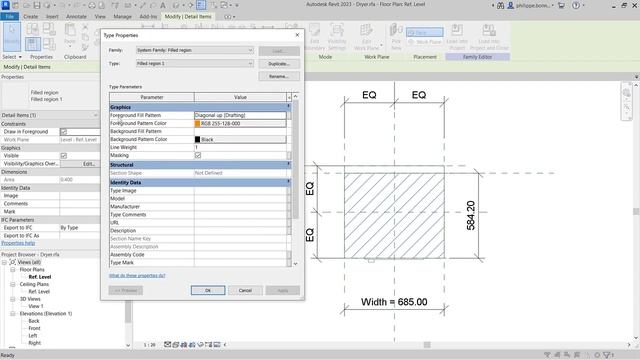The image size is (640, 360).
Task: Switch to the View ribbon tab
Action: point(100,17)
